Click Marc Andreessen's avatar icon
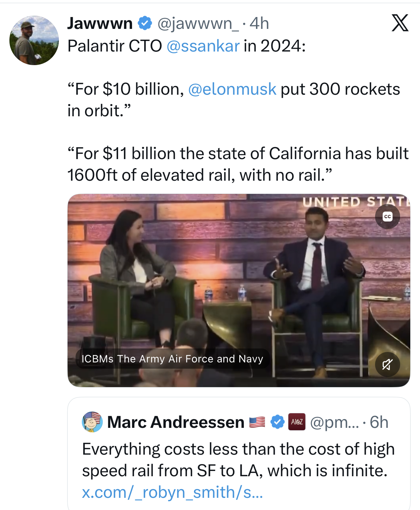This screenshot has width=420, height=510. pos(92,422)
